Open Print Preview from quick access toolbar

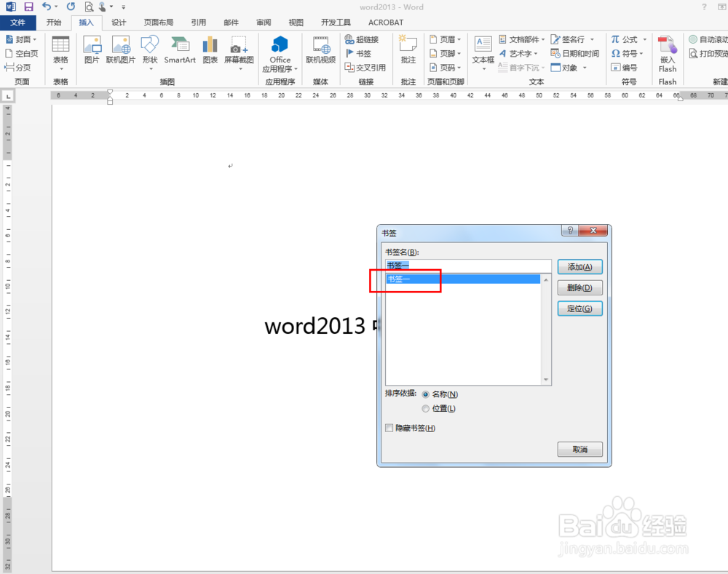[89, 7]
